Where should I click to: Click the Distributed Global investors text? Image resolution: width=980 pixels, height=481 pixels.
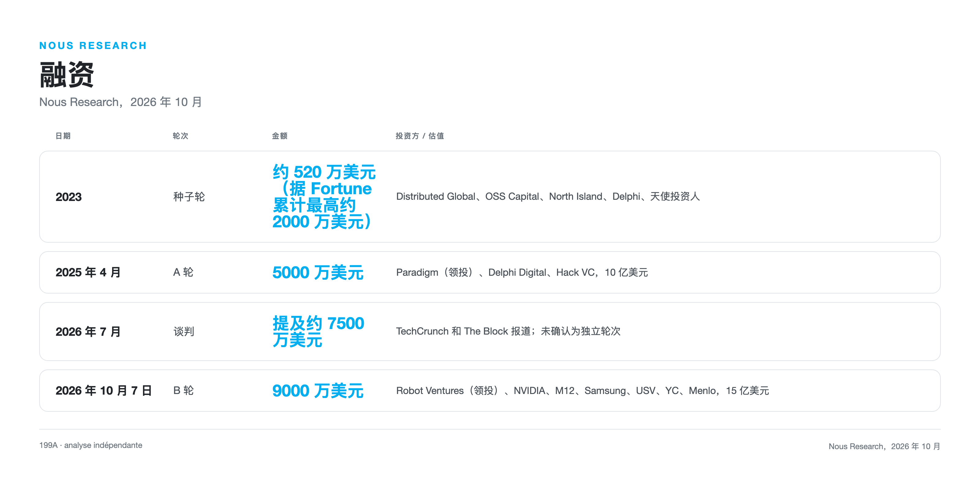click(548, 196)
